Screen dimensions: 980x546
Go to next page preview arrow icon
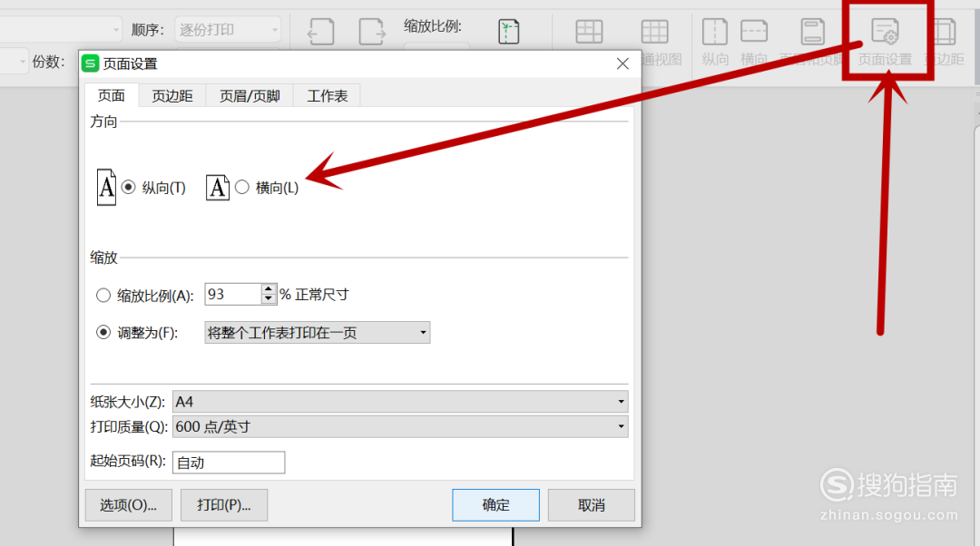point(372,31)
